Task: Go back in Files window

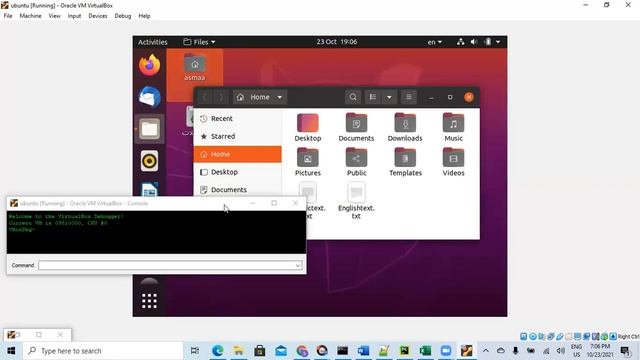Action: pos(204,97)
